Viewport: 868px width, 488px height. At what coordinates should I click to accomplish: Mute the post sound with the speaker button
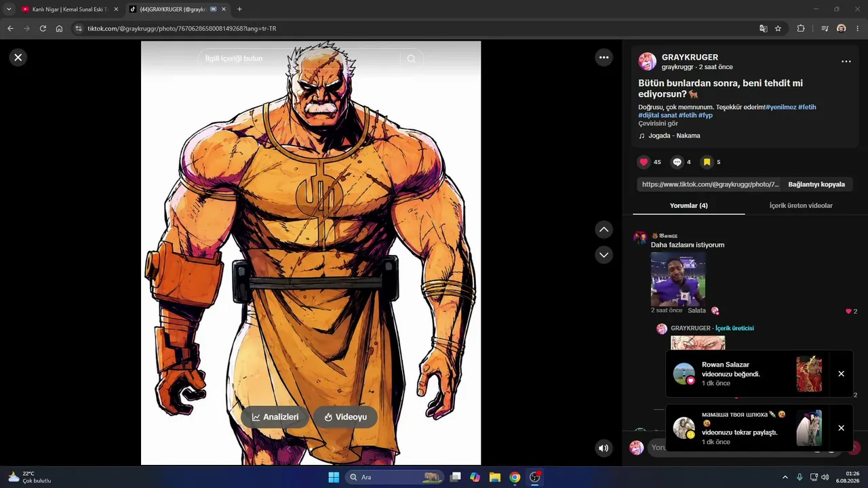pyautogui.click(x=604, y=448)
